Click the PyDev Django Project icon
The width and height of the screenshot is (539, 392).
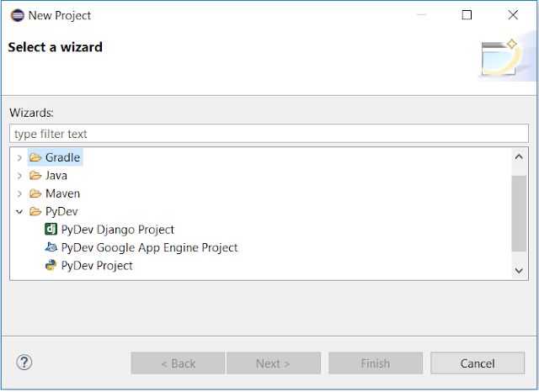tap(51, 230)
